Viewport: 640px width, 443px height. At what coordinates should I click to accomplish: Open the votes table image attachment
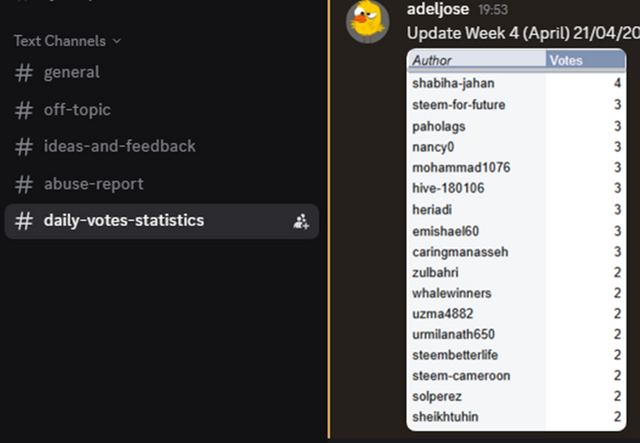pos(516,240)
